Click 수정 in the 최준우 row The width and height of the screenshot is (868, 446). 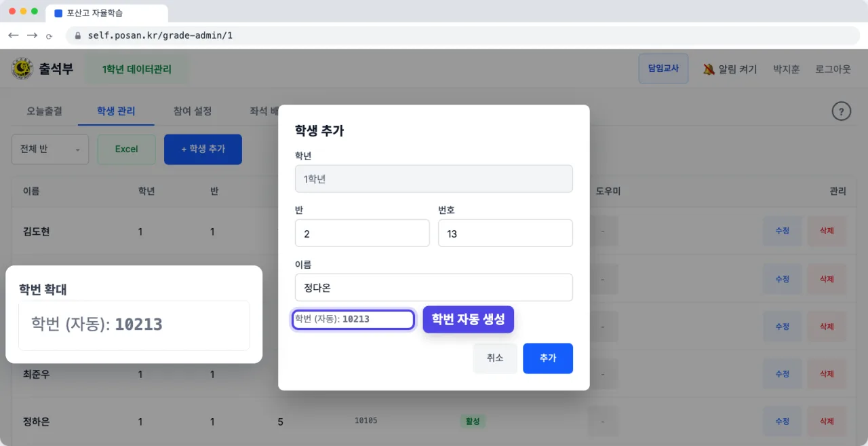coord(782,374)
